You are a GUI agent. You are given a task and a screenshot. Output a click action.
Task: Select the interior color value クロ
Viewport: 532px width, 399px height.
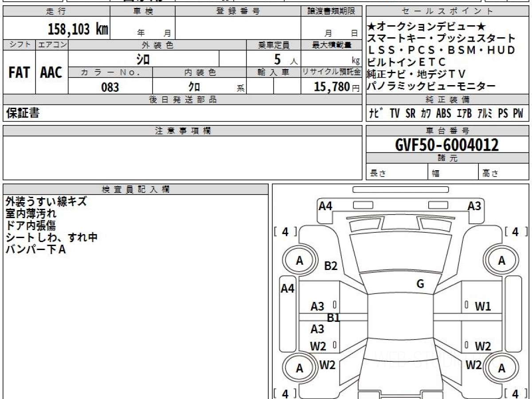tap(194, 87)
